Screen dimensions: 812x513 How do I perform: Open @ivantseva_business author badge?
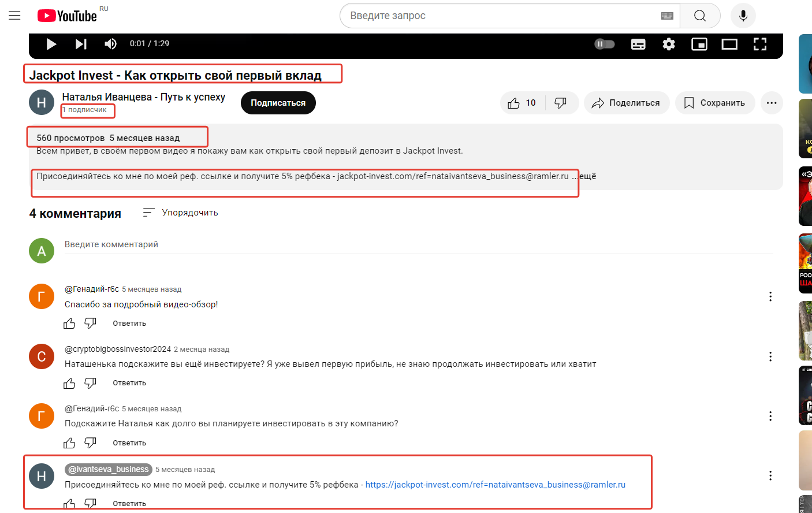click(109, 469)
